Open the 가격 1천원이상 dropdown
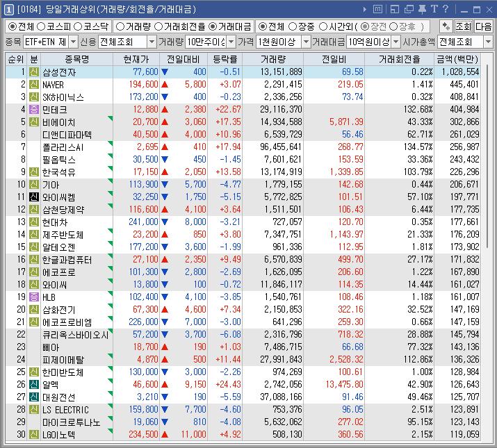 pos(306,42)
